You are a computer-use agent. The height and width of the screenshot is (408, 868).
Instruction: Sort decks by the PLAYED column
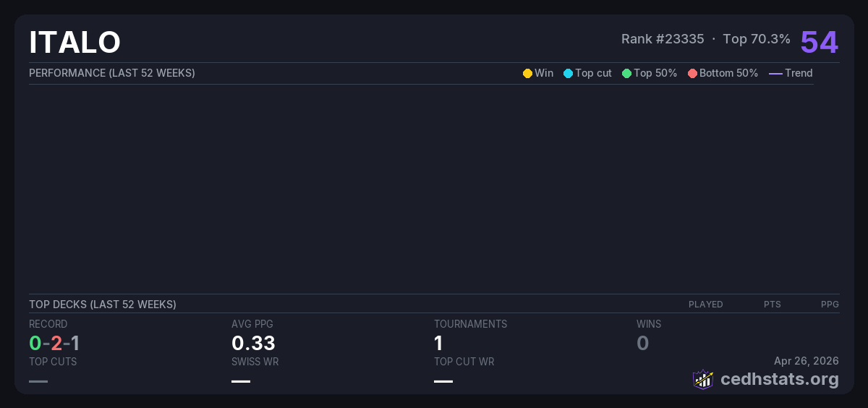pos(705,305)
